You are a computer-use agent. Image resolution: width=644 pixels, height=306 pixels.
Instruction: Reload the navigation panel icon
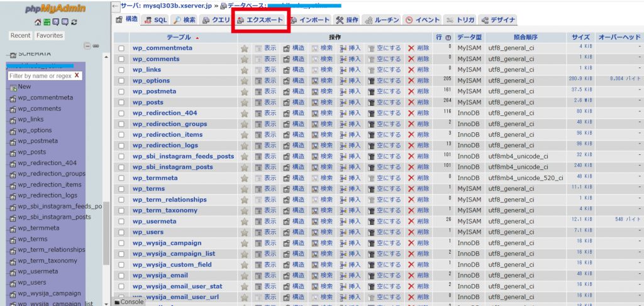point(74,22)
